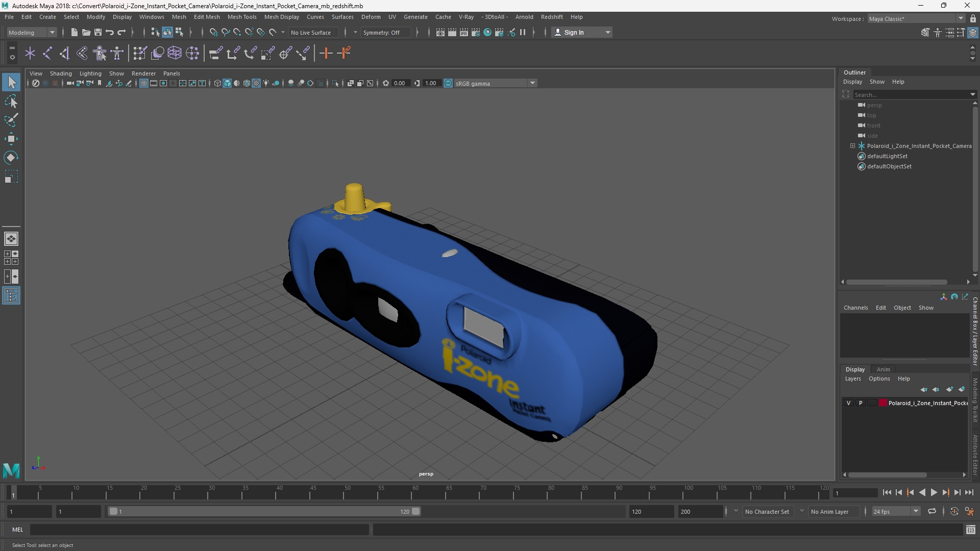980x551 pixels.
Task: Click the MEL command line input
Action: click(x=199, y=530)
